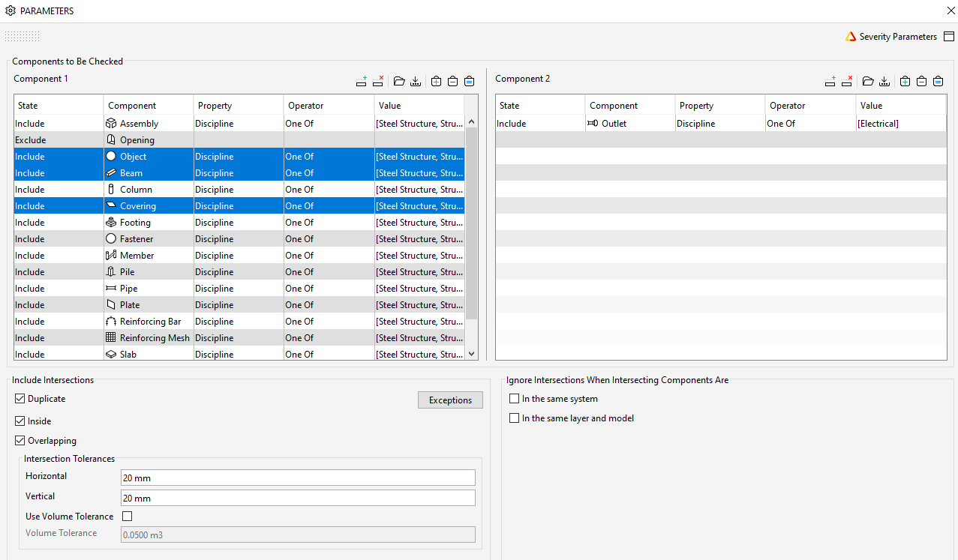Viewport: 958px width, 560px height.
Task: Uncheck the Duplicate checkbox
Action: [x=20, y=399]
